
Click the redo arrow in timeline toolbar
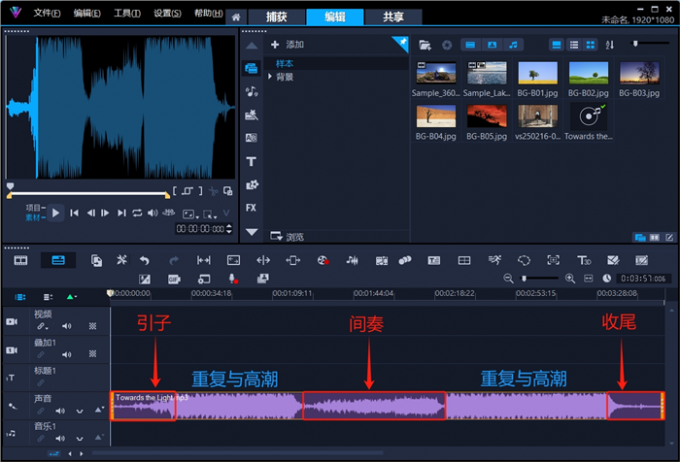pos(173,260)
